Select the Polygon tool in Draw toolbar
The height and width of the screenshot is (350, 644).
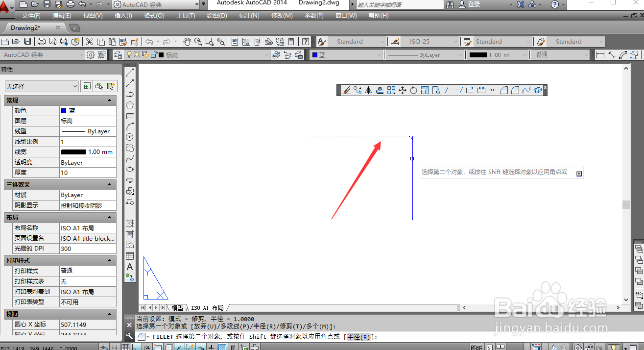130,104
